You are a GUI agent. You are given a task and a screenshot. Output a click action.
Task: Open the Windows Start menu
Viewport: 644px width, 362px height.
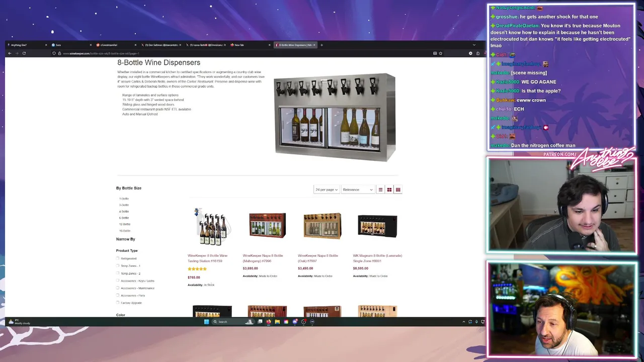[x=206, y=322]
